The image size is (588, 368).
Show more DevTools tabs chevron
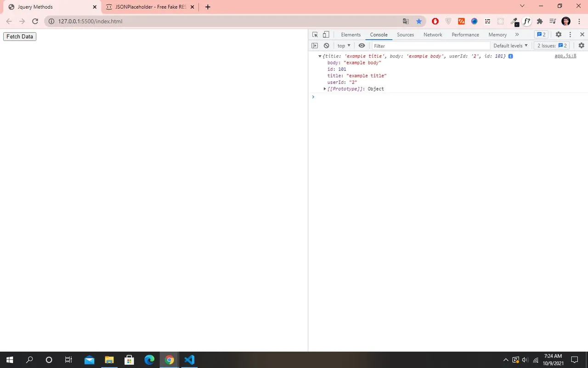[x=517, y=34]
